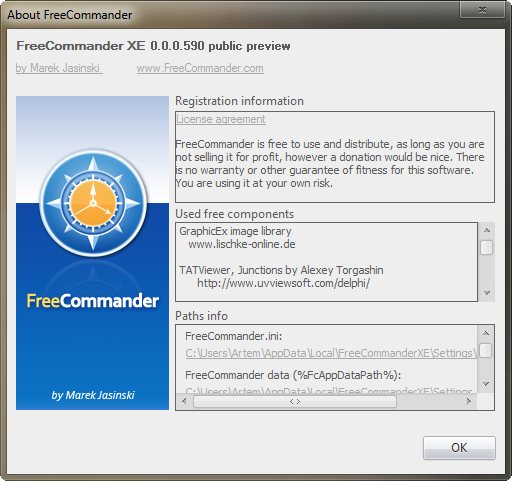
Task: Click down arrow of Paths info vertical scrollbar
Action: (x=486, y=384)
